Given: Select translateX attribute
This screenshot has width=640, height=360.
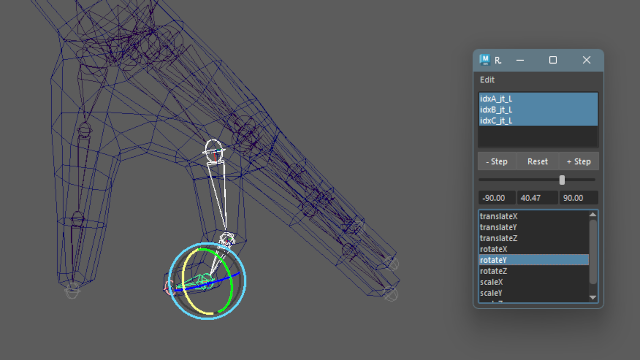Looking at the screenshot, I should pyautogui.click(x=534, y=216).
